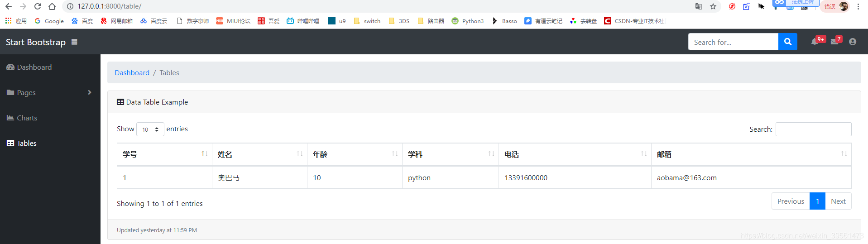Click the Charts area-chart icon in sidebar
The image size is (868, 244).
(x=10, y=118)
